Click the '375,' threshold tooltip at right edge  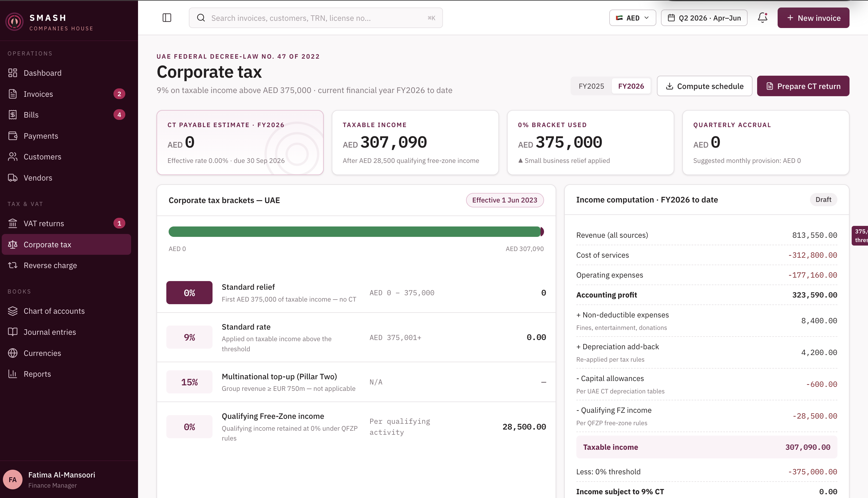[x=860, y=235]
